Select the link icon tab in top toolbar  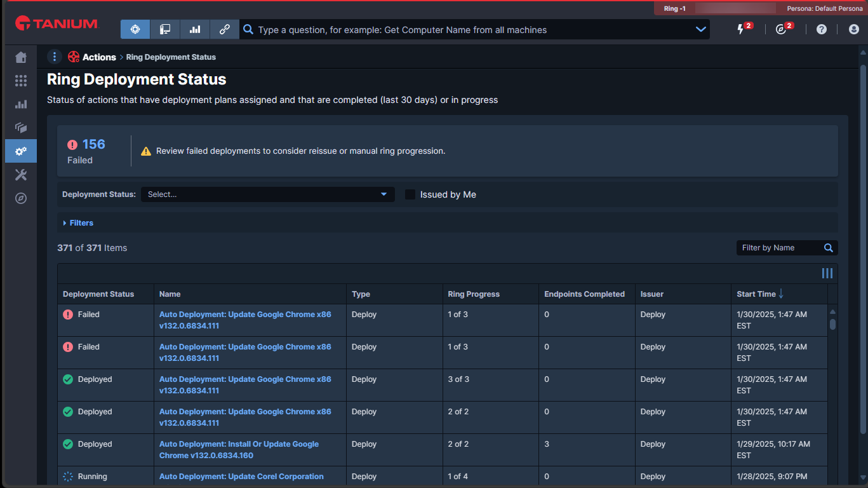pyautogui.click(x=224, y=29)
